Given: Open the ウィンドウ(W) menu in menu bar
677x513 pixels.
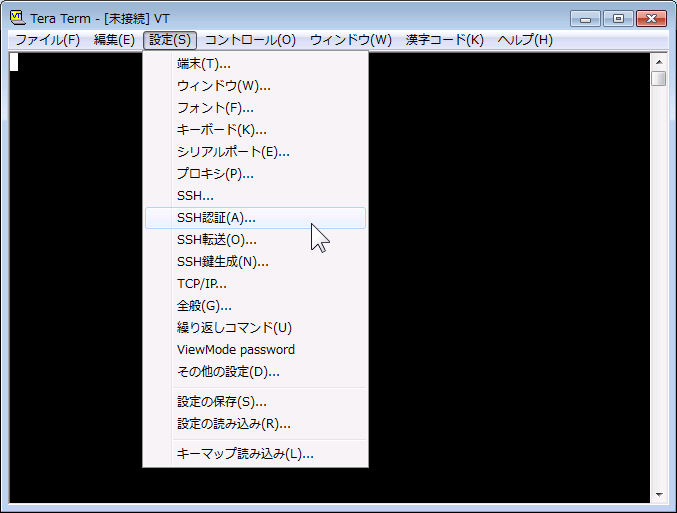Looking at the screenshot, I should (x=351, y=40).
